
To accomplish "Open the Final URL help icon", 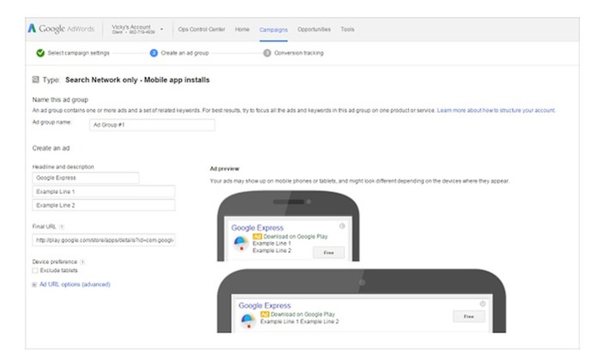I will click(x=61, y=227).
